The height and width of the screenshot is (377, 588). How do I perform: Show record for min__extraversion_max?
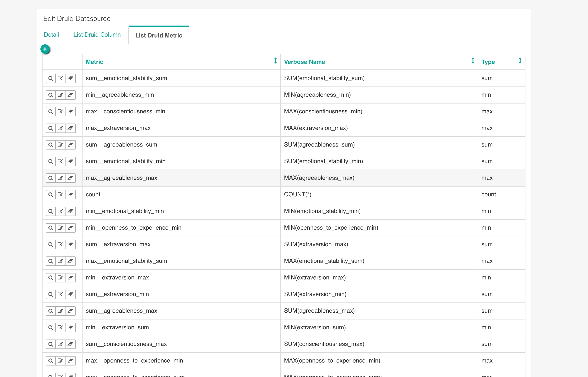click(51, 278)
